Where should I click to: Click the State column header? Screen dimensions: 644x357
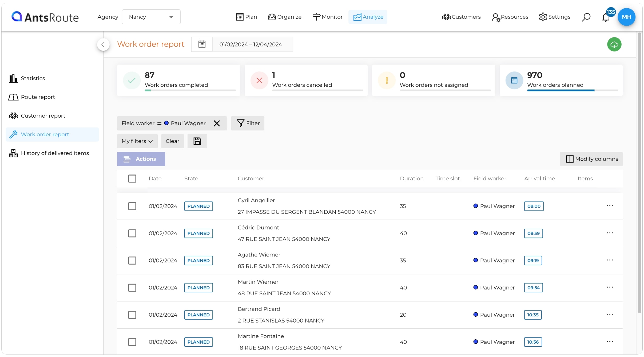(191, 178)
